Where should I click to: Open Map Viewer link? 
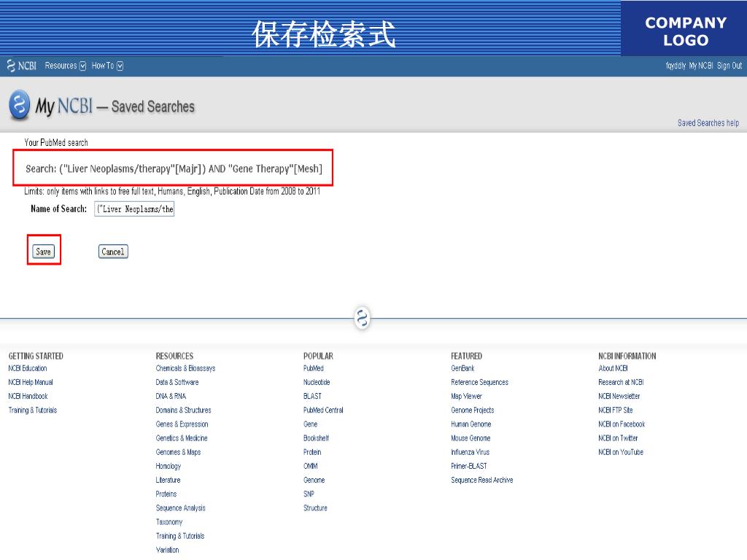pyautogui.click(x=466, y=396)
